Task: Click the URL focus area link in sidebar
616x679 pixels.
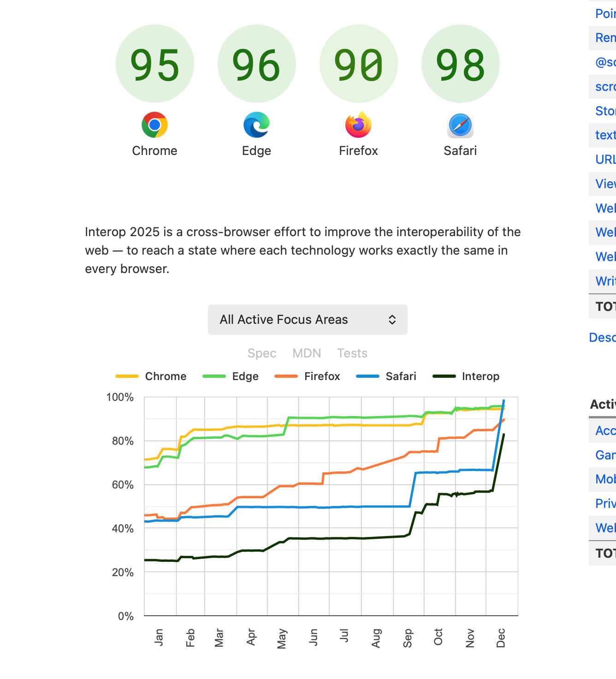Action: coord(605,160)
